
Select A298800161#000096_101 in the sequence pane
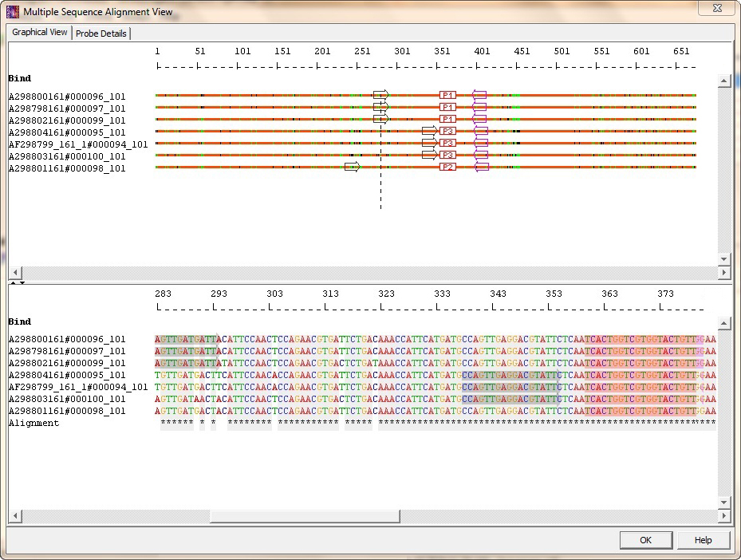tap(67, 339)
